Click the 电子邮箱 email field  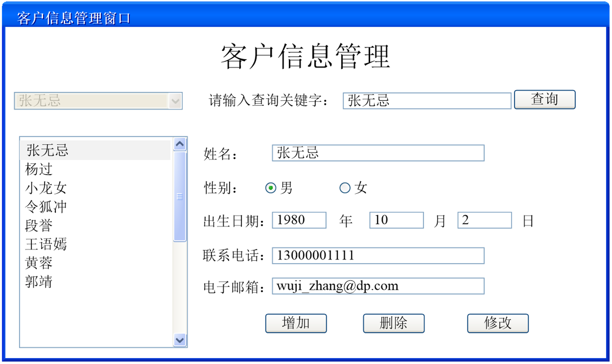tap(378, 286)
